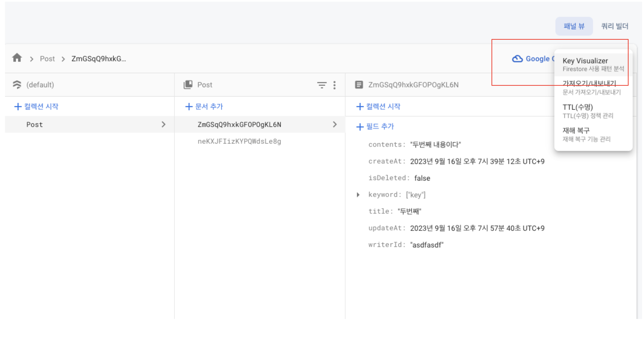Expand the keyword array field
This screenshot has height=353, width=644.
[x=358, y=194]
